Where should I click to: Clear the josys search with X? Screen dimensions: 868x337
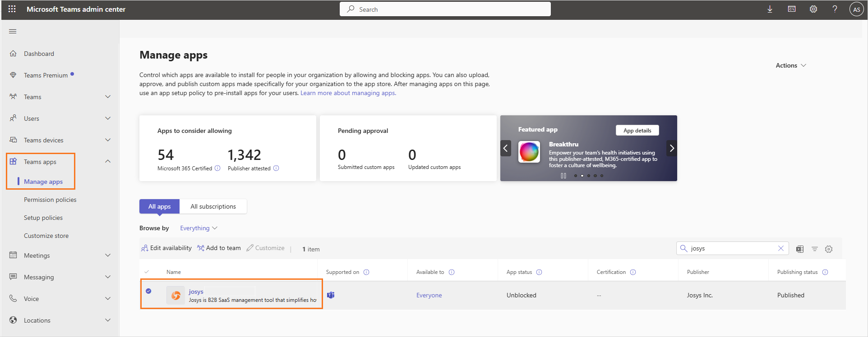(781, 248)
